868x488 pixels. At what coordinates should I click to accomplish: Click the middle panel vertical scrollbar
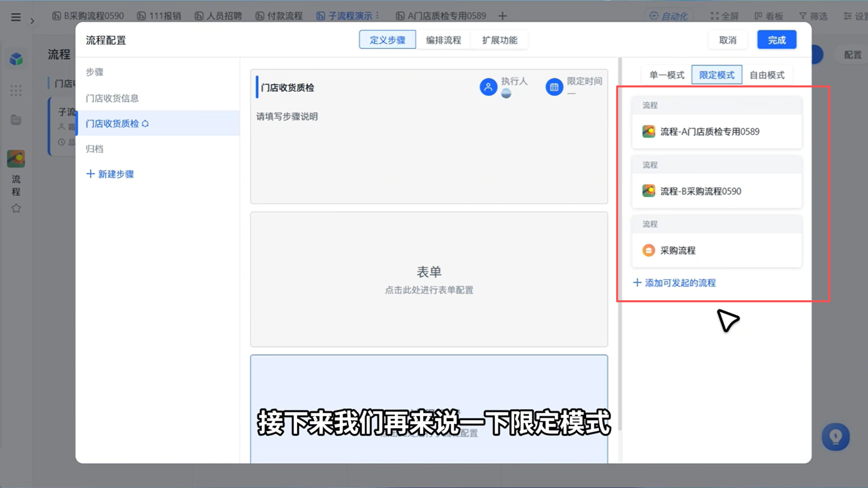[x=620, y=244]
